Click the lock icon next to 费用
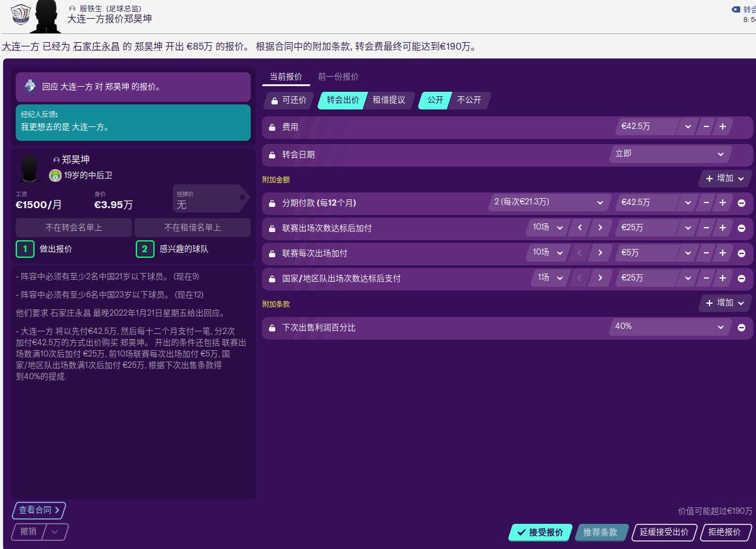756x549 pixels. (x=272, y=126)
